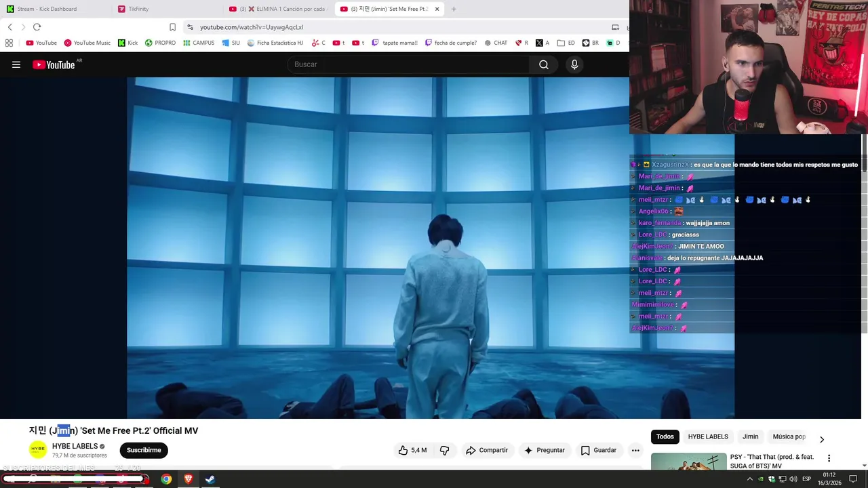Viewport: 868px width, 488px height.
Task: Open the CHAT bookmark
Action: pos(496,43)
